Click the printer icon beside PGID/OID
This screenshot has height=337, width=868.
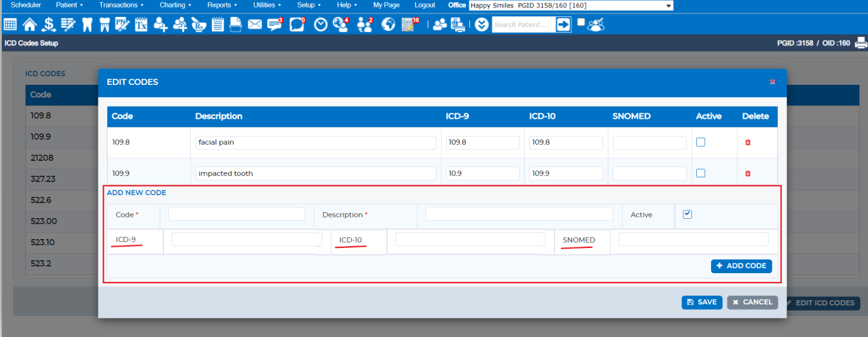pyautogui.click(x=861, y=43)
